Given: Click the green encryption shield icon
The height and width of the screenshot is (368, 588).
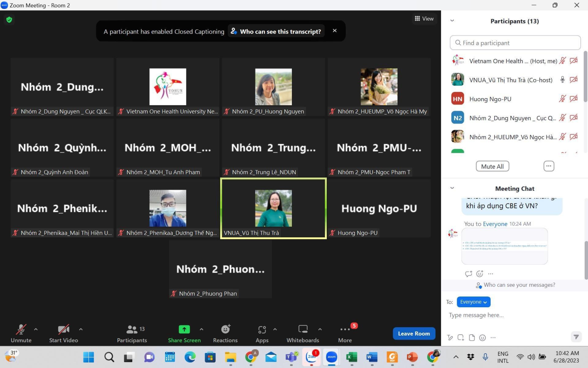Looking at the screenshot, I should point(9,20).
